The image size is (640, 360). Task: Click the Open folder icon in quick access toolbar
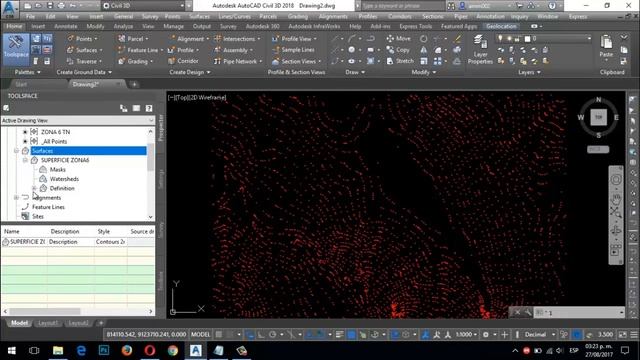tap(38, 6)
